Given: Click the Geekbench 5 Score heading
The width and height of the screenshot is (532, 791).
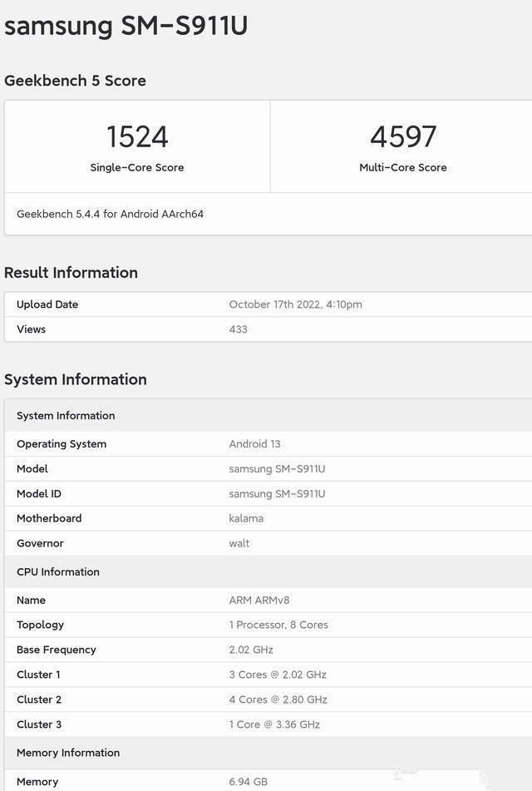Looking at the screenshot, I should [x=75, y=81].
